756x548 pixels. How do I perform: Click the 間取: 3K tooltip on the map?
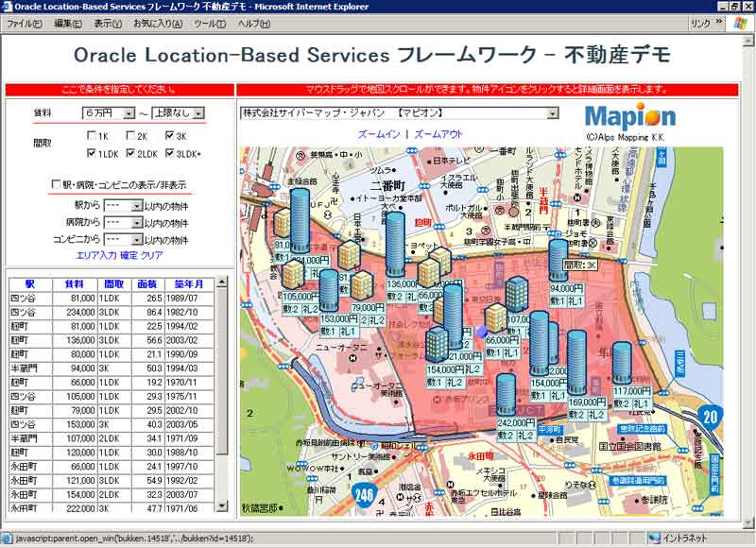(580, 265)
